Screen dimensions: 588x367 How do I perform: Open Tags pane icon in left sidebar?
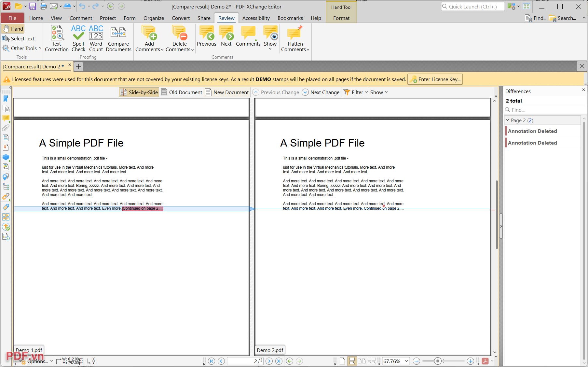pos(6,207)
